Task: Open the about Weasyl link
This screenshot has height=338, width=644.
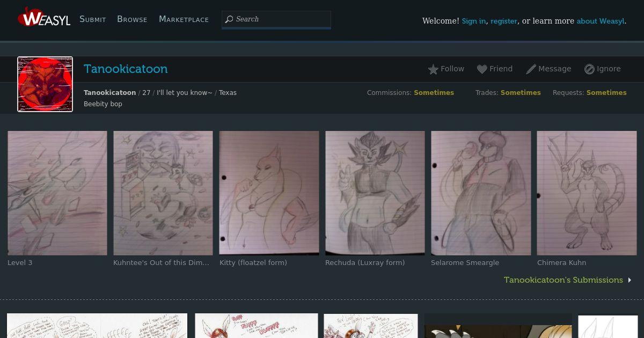Action: point(601,21)
